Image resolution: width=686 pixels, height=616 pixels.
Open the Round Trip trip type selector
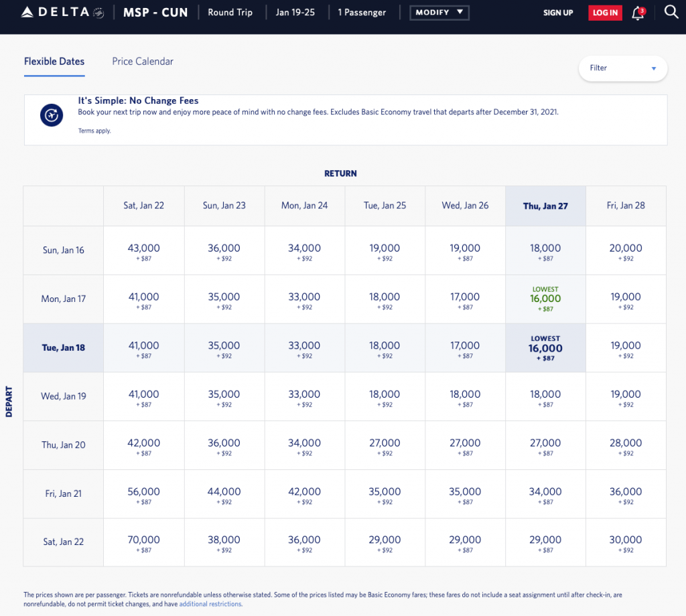[x=230, y=13]
